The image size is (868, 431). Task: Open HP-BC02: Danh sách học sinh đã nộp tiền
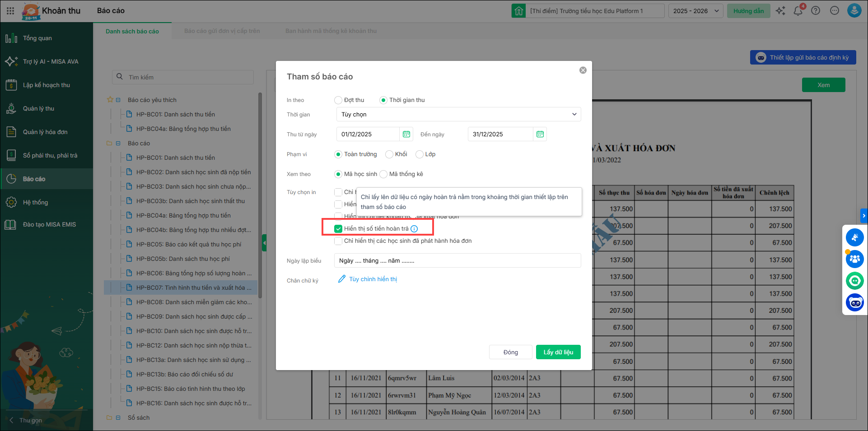[x=193, y=172]
